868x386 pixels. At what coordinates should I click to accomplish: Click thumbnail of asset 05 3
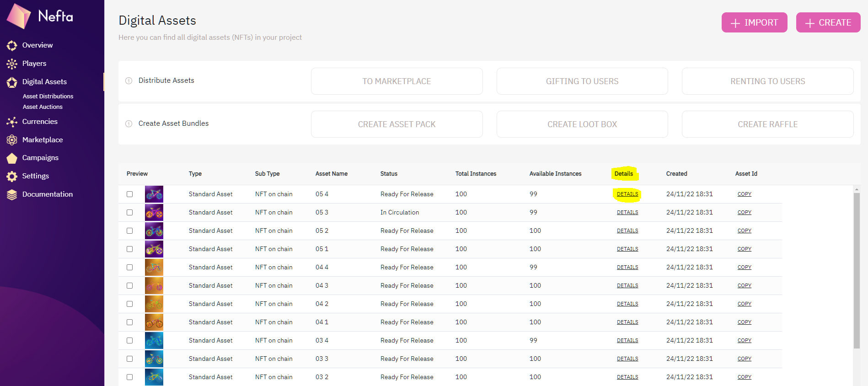tap(154, 213)
